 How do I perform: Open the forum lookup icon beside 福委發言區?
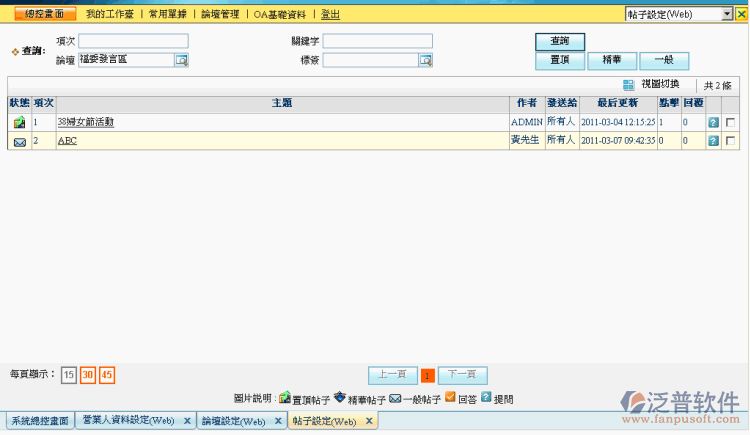[181, 60]
